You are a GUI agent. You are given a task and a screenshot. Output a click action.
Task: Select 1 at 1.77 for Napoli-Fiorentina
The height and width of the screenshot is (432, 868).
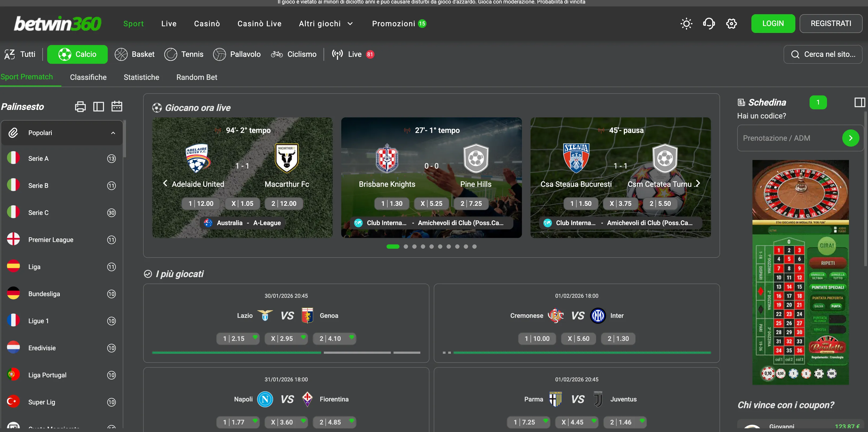click(x=238, y=422)
